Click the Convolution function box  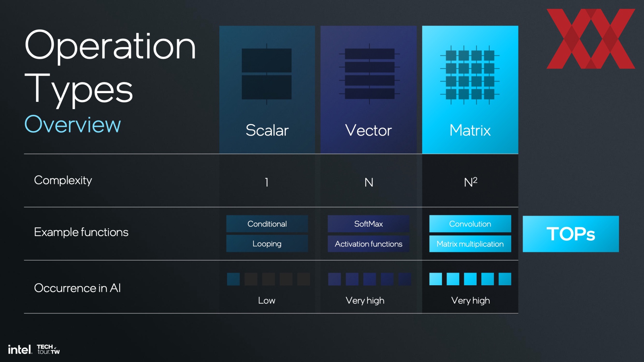pos(470,224)
